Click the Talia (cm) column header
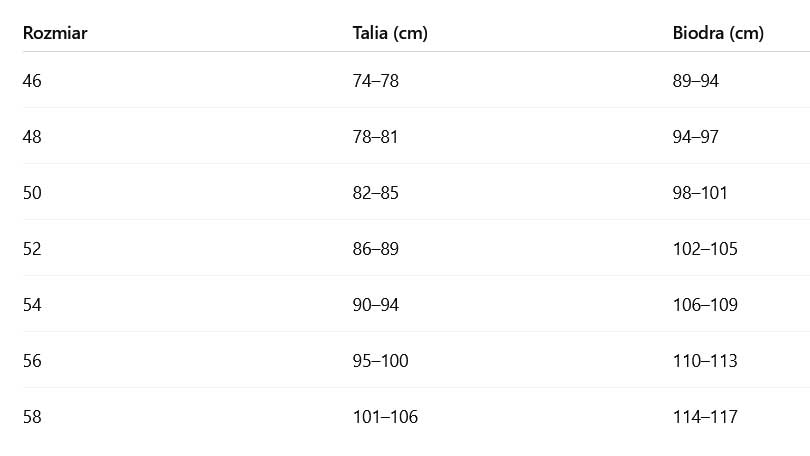 pos(390,34)
